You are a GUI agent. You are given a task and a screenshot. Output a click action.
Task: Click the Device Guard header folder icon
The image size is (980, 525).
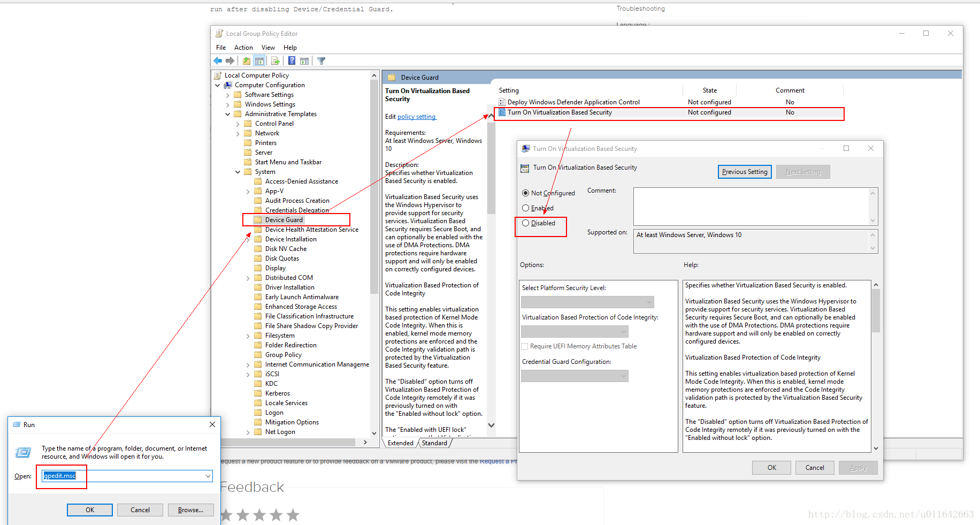(x=392, y=78)
